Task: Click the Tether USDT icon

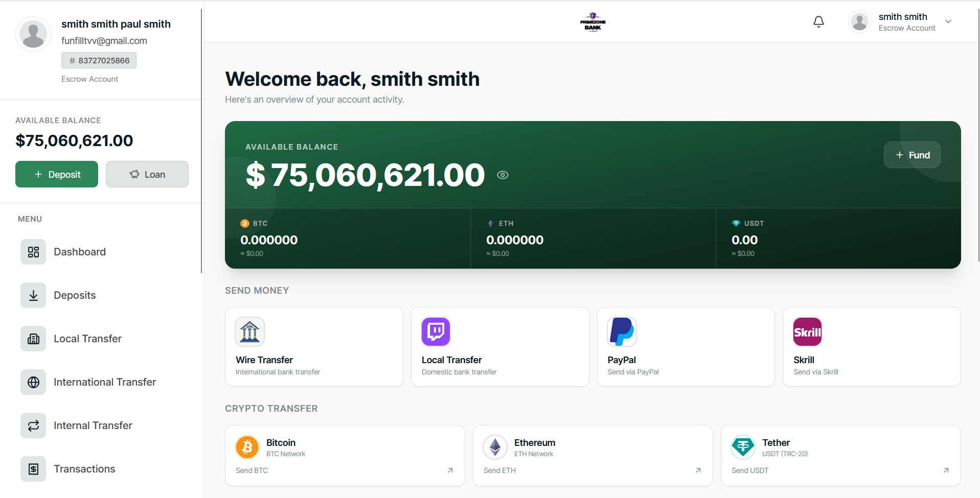Action: point(743,447)
